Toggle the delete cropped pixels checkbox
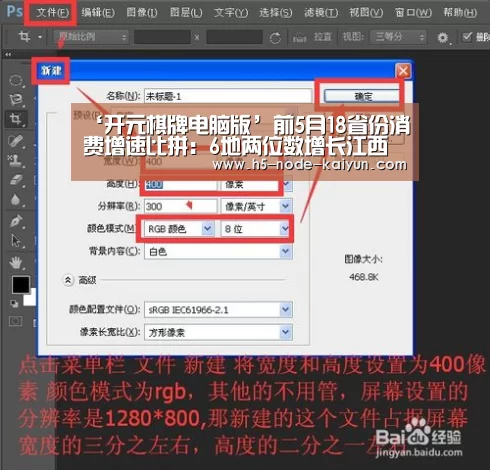Screen dimensions: 490x470 [x=467, y=36]
